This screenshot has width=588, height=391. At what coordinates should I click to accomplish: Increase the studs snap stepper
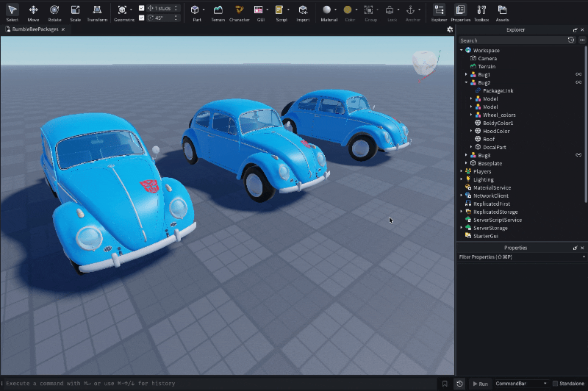[176, 7]
